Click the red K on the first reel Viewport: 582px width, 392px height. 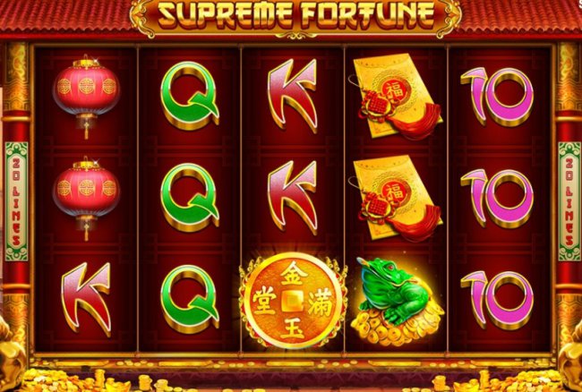(87, 299)
